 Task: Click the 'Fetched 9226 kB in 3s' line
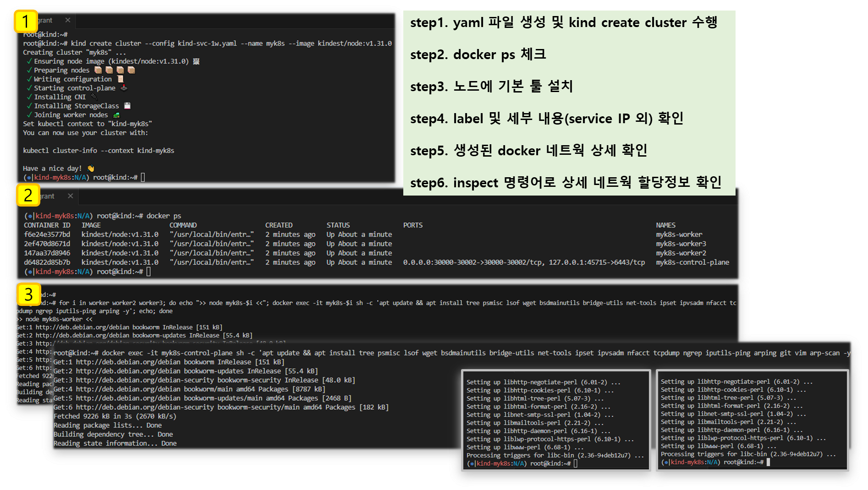[x=115, y=416]
